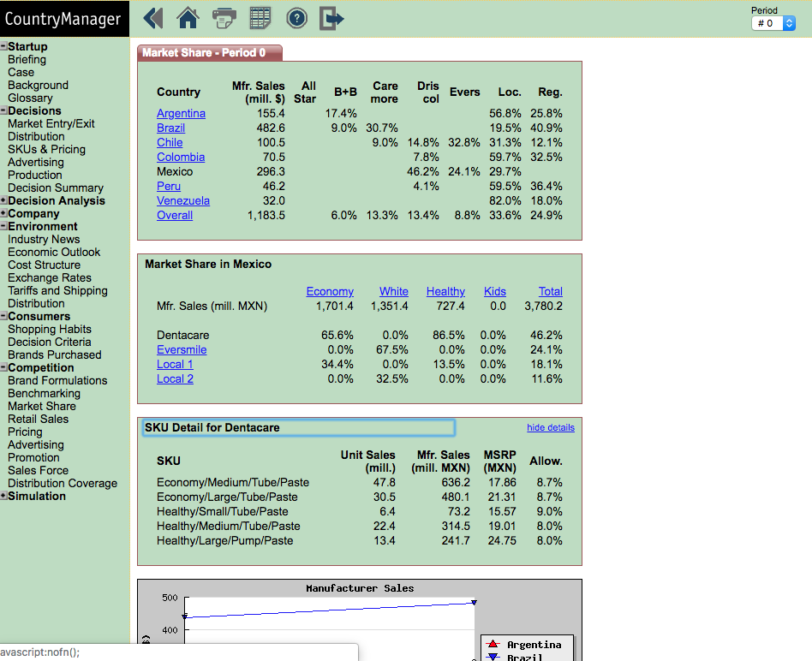Click the back arrow toolbar icon

coord(153,19)
